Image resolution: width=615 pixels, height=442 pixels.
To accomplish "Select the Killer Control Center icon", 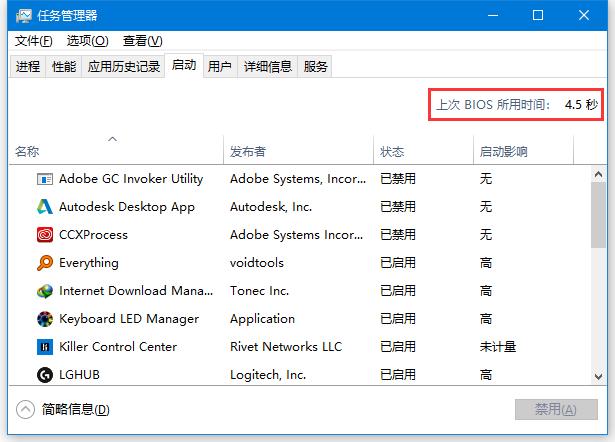I will 44,347.
